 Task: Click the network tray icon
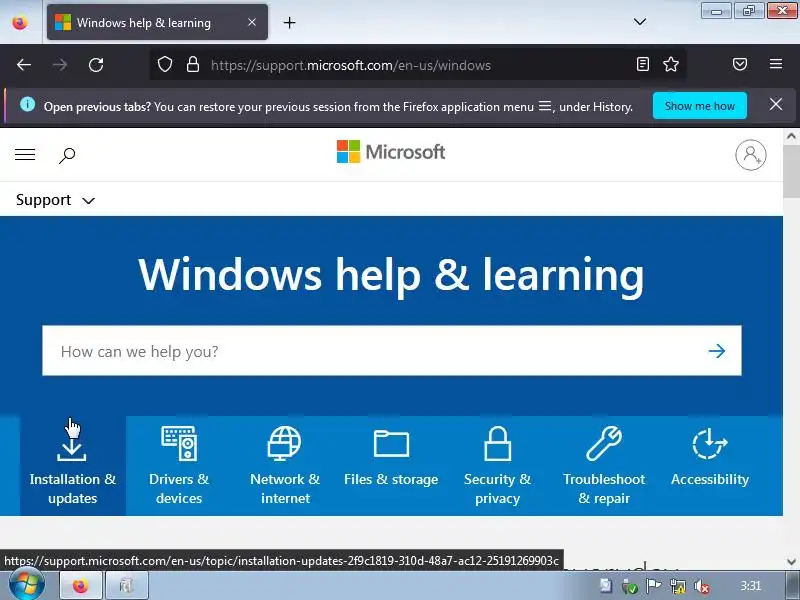click(678, 587)
